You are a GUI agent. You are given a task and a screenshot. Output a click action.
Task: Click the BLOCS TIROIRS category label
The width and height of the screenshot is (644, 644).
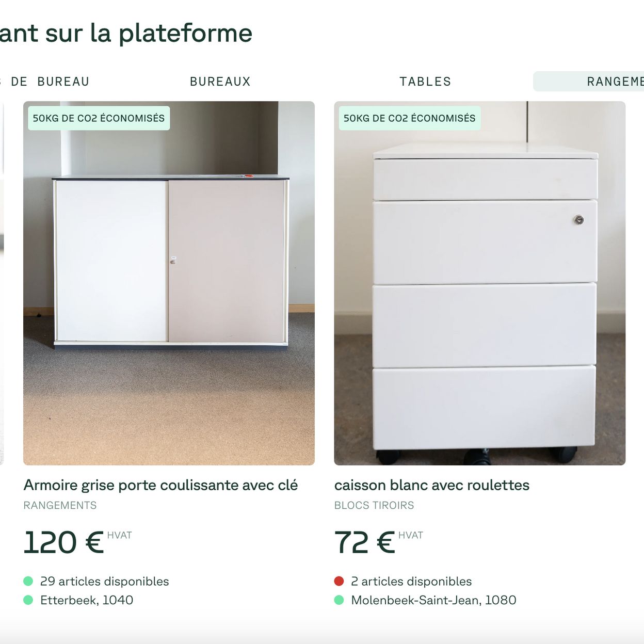point(374,505)
